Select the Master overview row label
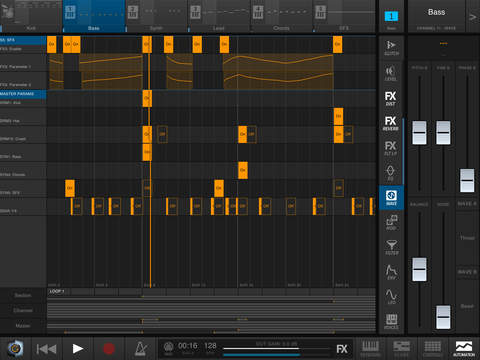Screen dimensions: 480x360 (x=23, y=325)
